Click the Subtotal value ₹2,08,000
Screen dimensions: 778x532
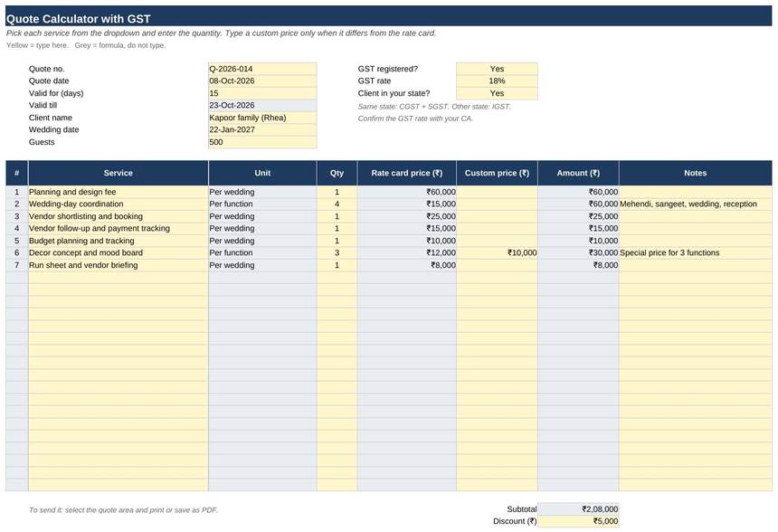[x=579, y=509]
